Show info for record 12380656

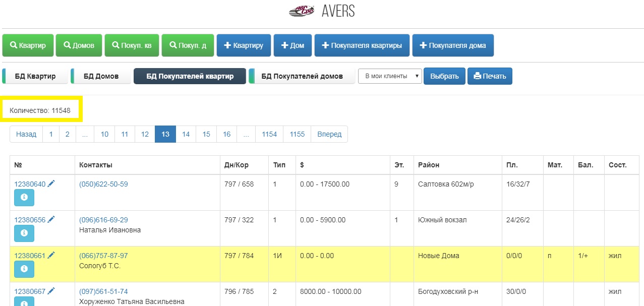point(24,233)
